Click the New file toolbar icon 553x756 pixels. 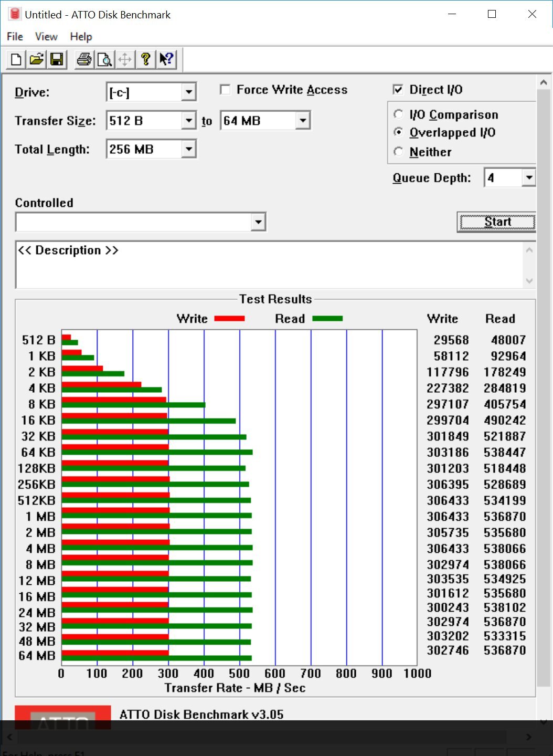[x=16, y=59]
